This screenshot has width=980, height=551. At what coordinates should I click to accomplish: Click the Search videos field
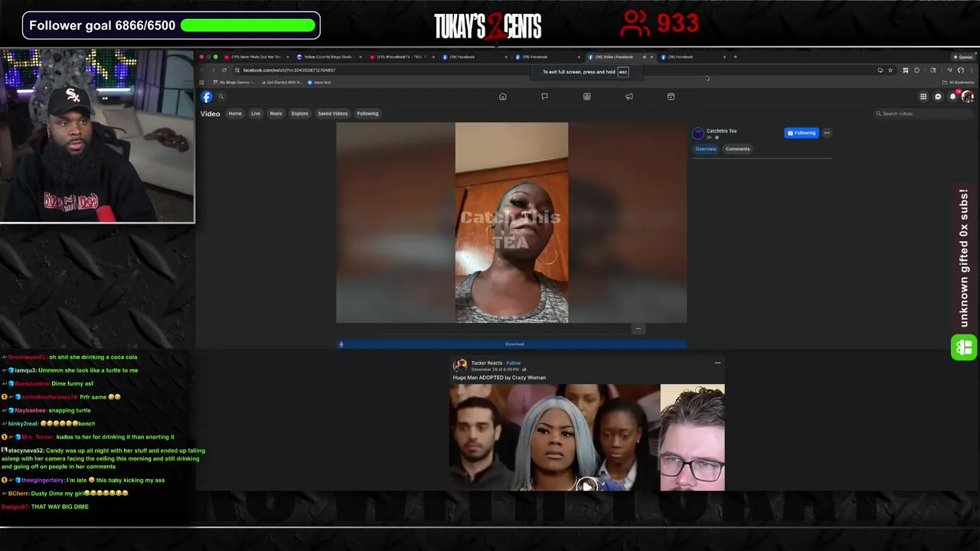[x=924, y=113]
